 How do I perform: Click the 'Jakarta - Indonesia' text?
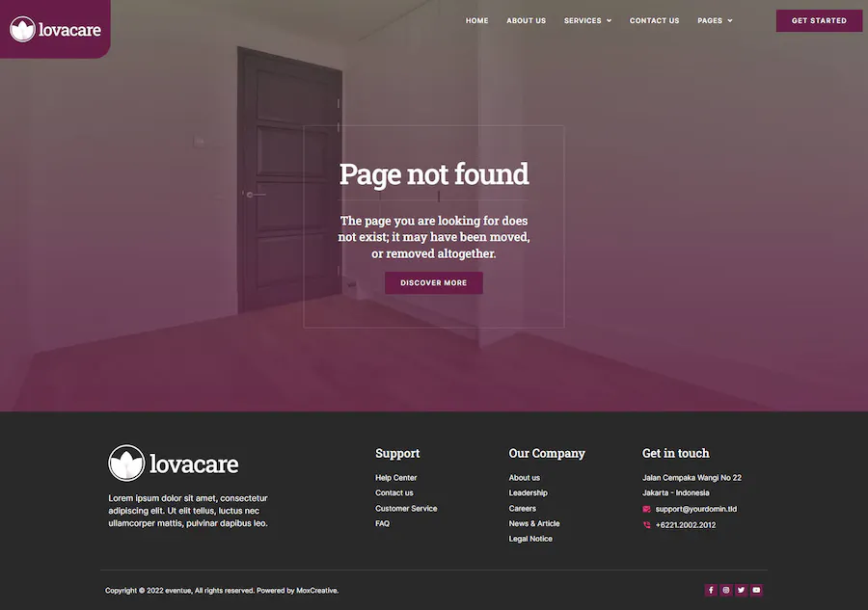[x=675, y=492]
